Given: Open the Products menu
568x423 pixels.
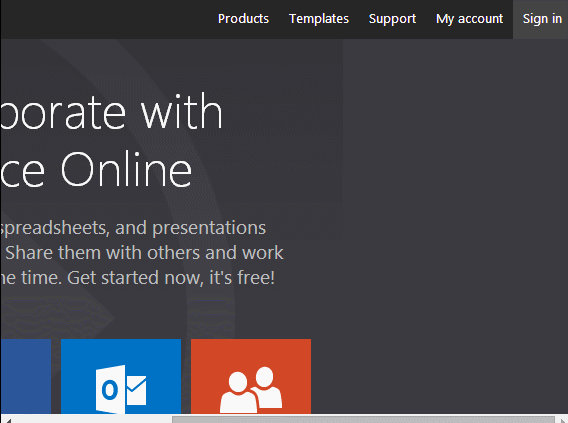Looking at the screenshot, I should tap(243, 19).
